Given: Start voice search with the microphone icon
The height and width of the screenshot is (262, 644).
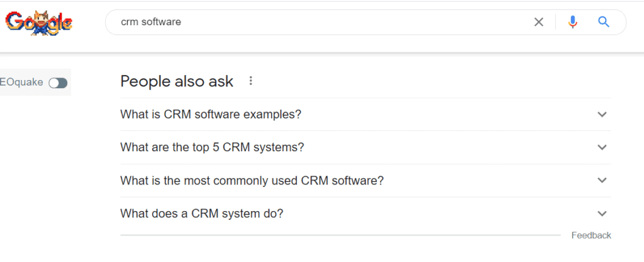Looking at the screenshot, I should coord(572,22).
